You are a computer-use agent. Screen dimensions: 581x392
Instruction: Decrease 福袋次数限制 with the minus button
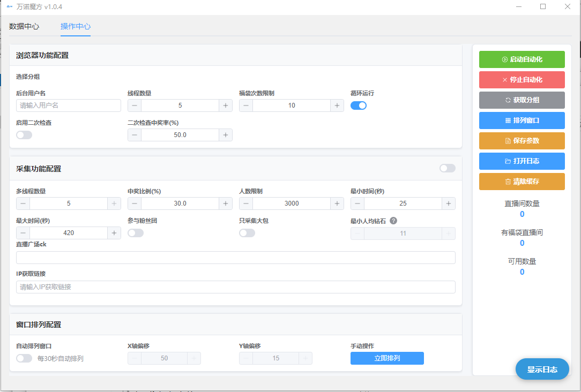point(246,105)
